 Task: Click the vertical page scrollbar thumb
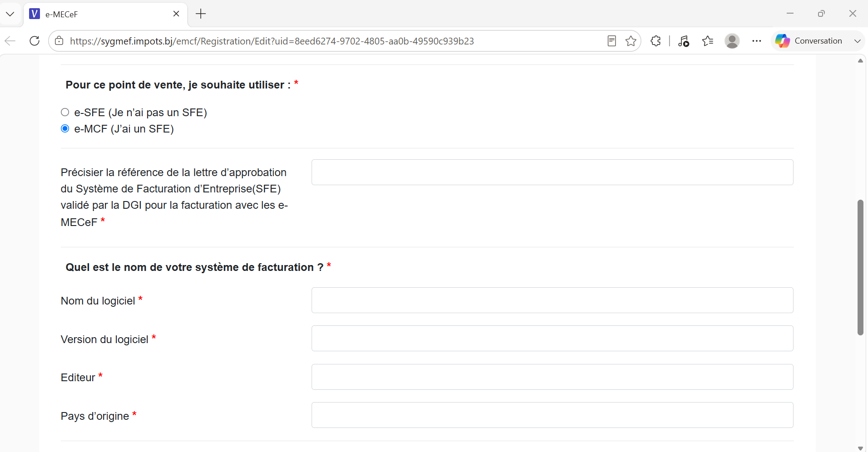pos(860,267)
